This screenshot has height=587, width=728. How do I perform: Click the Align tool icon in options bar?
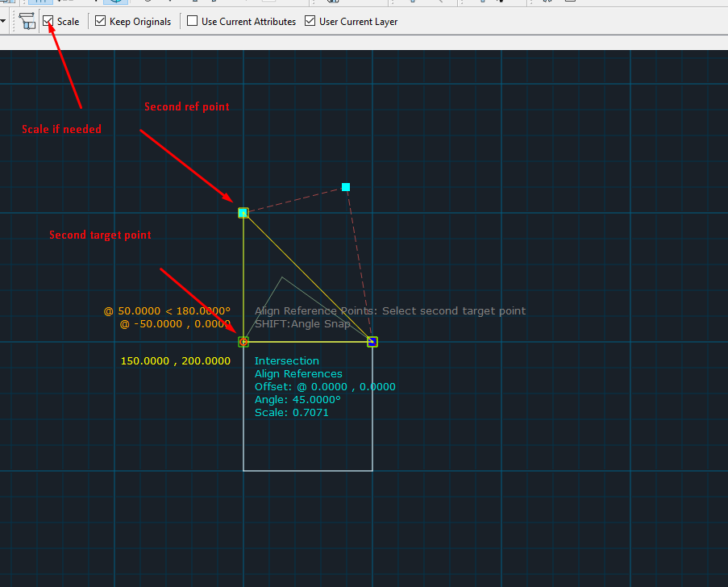[27, 21]
